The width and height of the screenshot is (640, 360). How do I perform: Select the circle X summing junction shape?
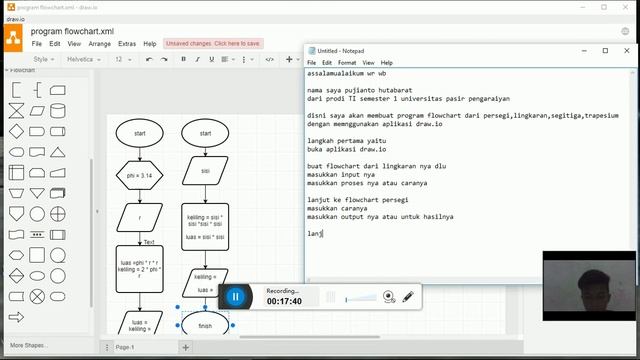37,296
